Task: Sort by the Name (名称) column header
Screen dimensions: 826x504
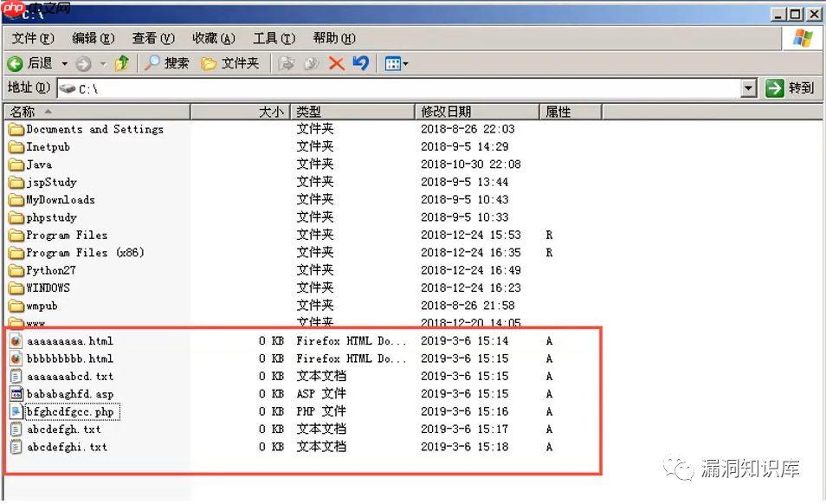Action: pos(98,112)
